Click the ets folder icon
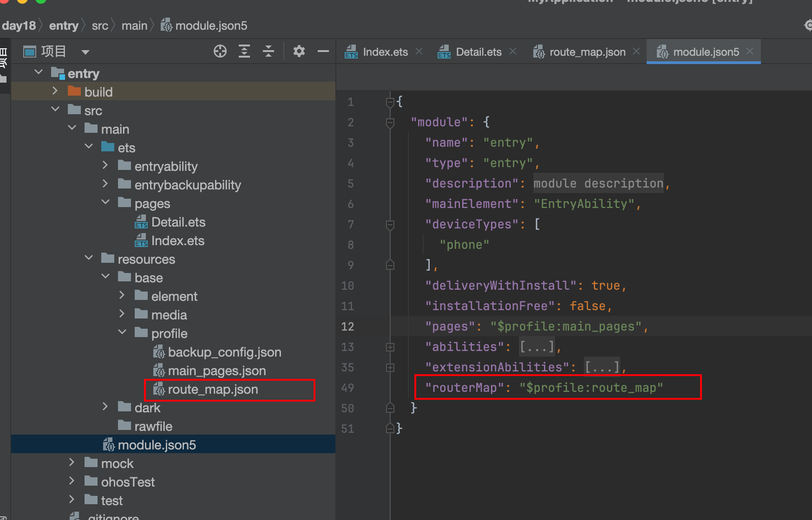The image size is (812, 520). pos(108,146)
